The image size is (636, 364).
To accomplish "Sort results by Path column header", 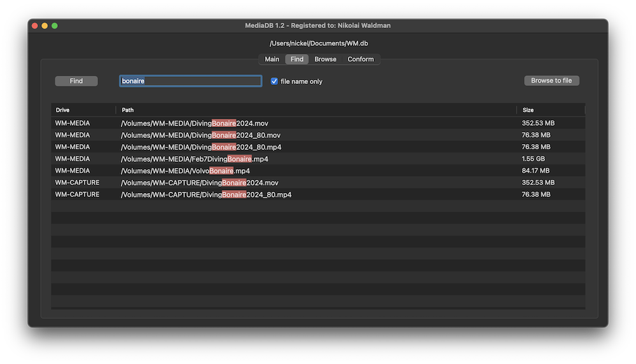I will [x=315, y=110].
